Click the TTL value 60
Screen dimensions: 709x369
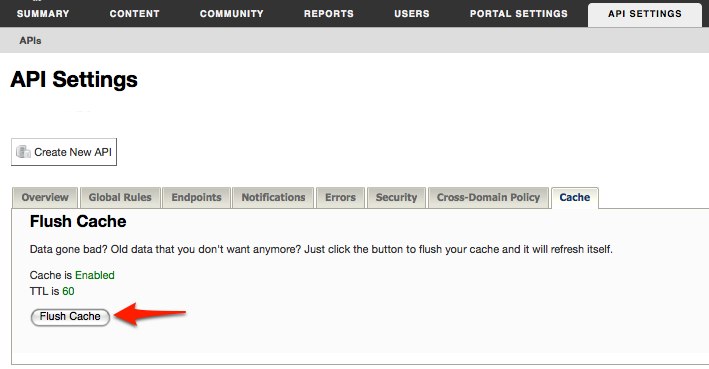(x=68, y=291)
